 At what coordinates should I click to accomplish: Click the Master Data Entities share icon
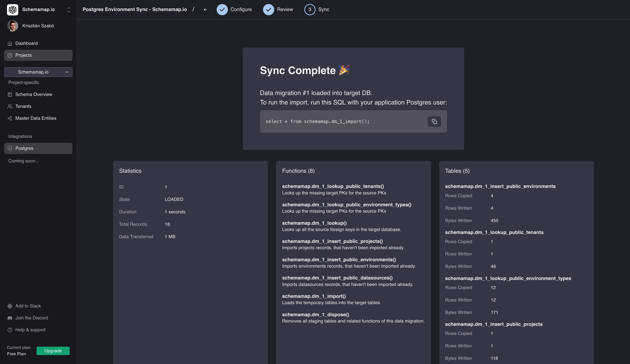click(x=10, y=118)
